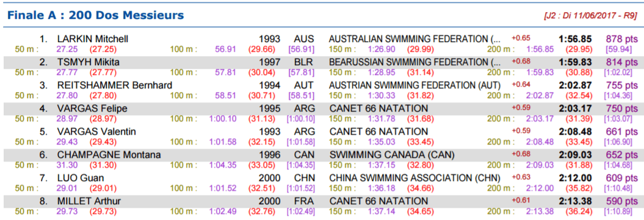Viewport: 644px width, 220px height.
Task: Click 100 m time 1:00.10 in purple
Action: pyautogui.click(x=223, y=119)
